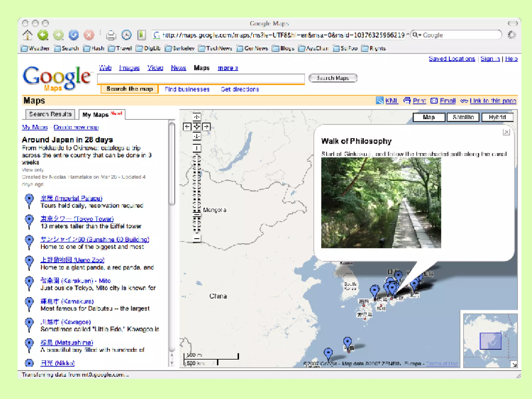Switch map view to Satellite
This screenshot has height=399, width=532.
click(x=463, y=117)
